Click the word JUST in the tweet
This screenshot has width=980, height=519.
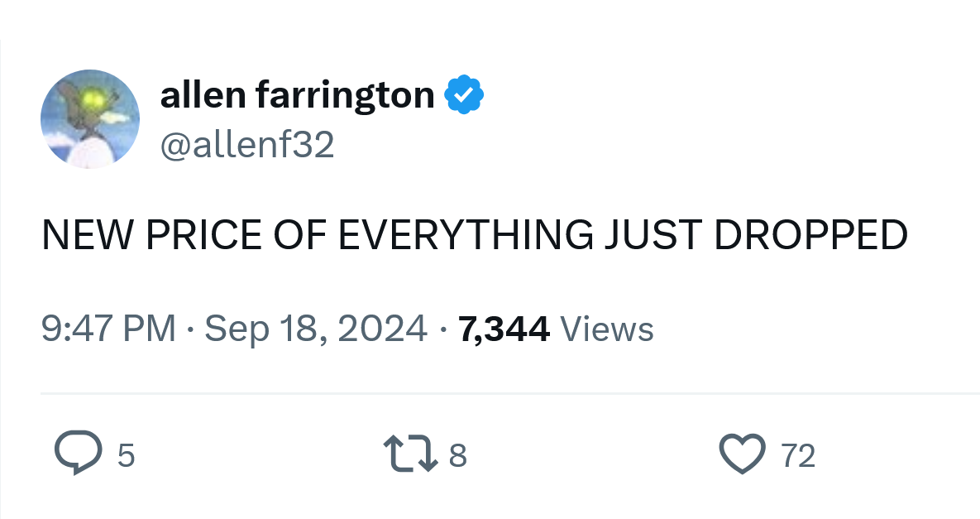click(653, 236)
